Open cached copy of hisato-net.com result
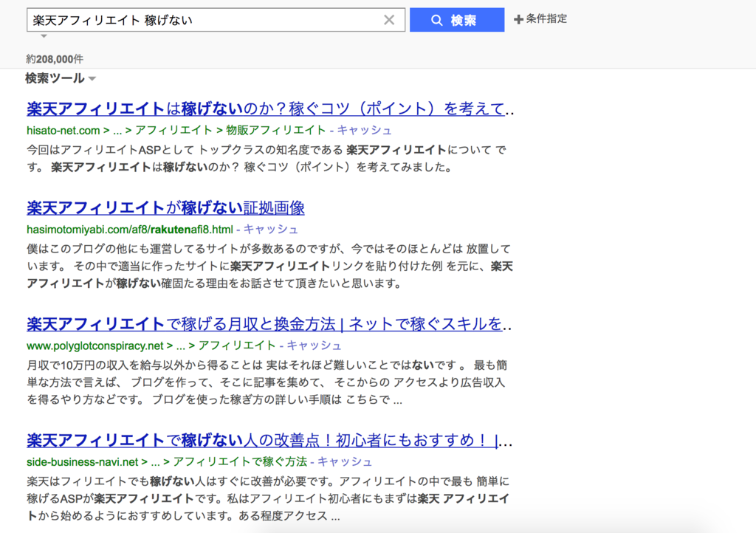756x533 pixels. tap(365, 130)
